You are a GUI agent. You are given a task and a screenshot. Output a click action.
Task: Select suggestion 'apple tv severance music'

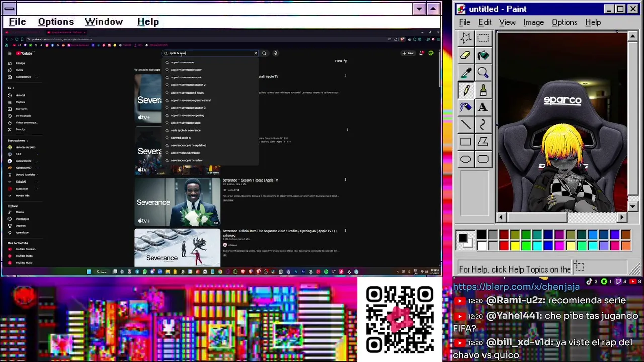click(x=210, y=77)
